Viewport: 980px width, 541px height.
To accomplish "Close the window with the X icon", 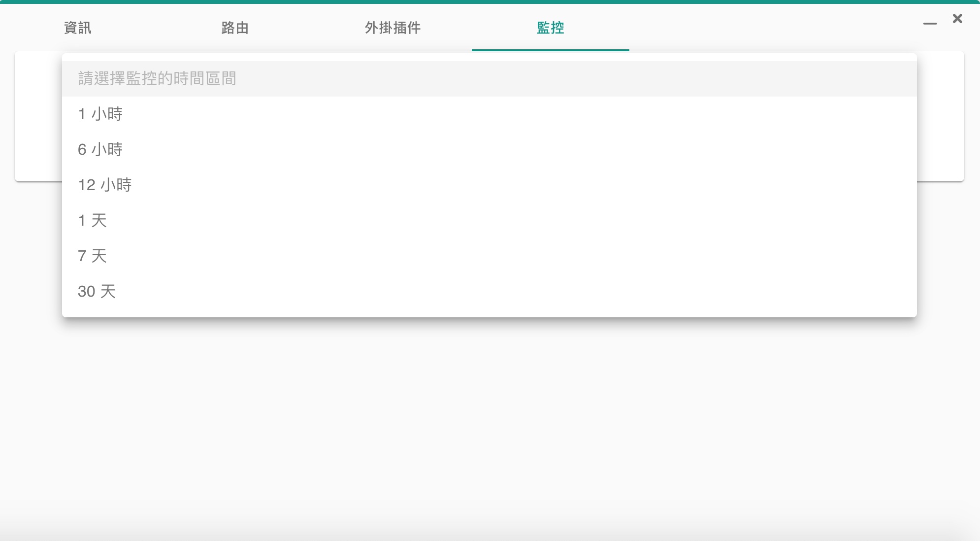I will click(957, 19).
